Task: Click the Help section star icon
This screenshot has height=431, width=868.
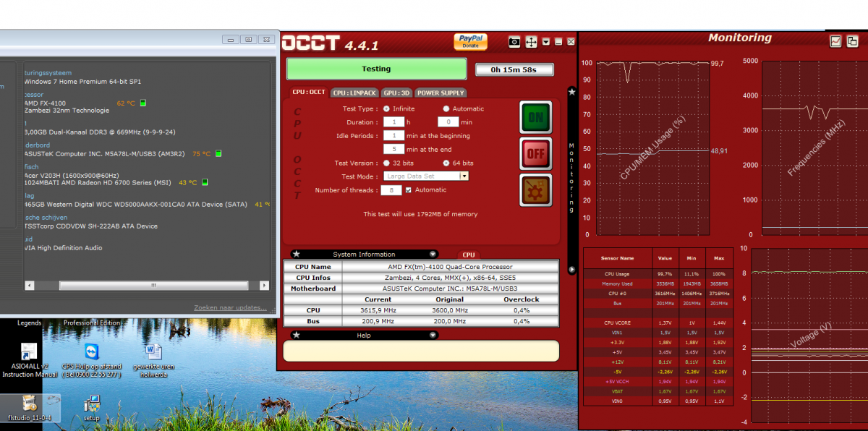Action: coord(296,336)
